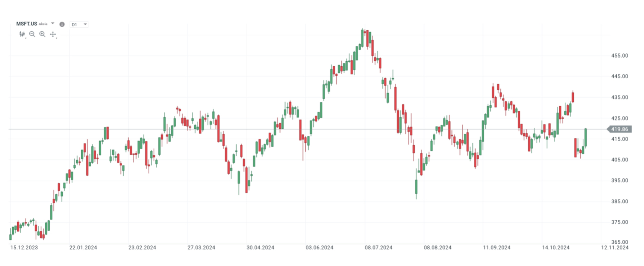Image resolution: width=644 pixels, height=266 pixels.
Task: Click the 27.03.2024 date label
Action: (x=201, y=248)
